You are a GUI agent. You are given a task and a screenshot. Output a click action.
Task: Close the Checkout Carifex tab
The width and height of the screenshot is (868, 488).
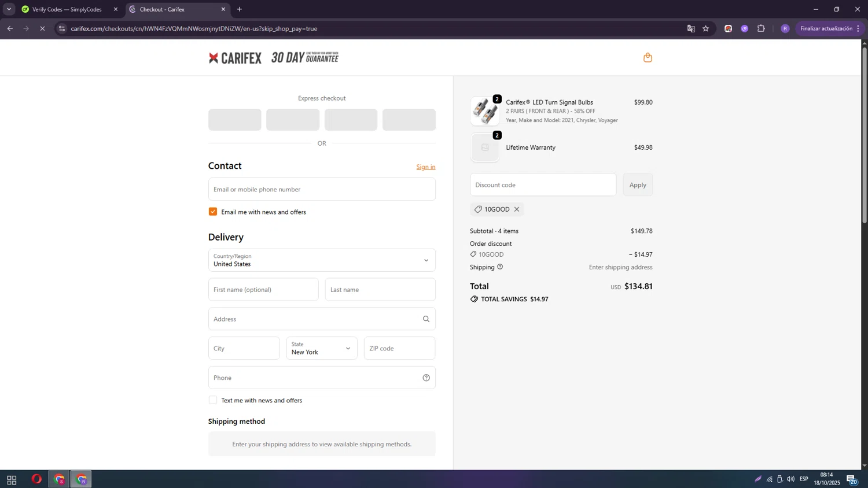pos(223,9)
